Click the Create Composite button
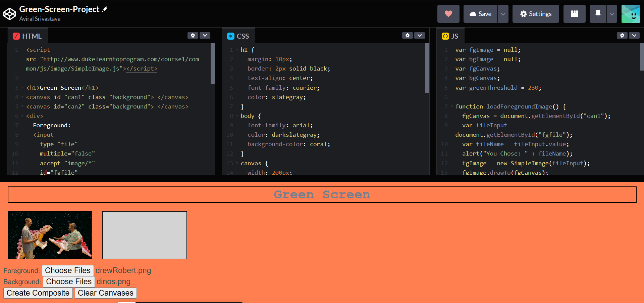Viewport: 644px width, 303px height. point(38,293)
